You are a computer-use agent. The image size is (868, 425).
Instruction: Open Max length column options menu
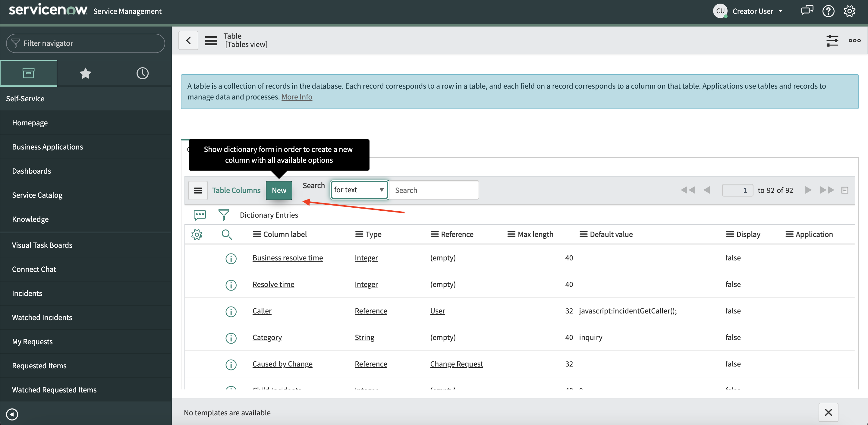tap(511, 234)
